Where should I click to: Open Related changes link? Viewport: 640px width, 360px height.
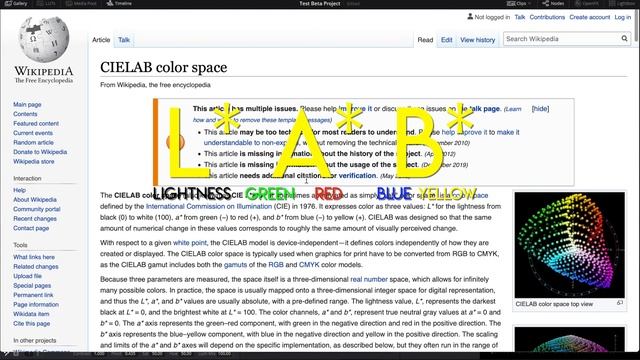coord(36,267)
